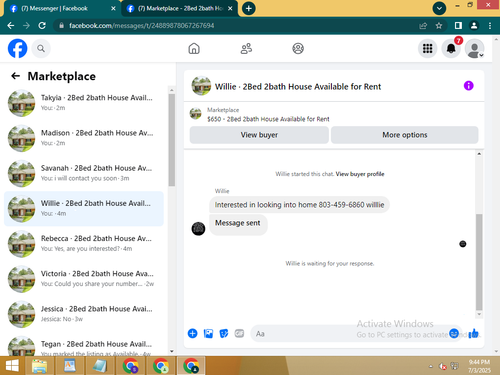Reload the page
Viewport: 500px width, 375px height.
[x=42, y=26]
